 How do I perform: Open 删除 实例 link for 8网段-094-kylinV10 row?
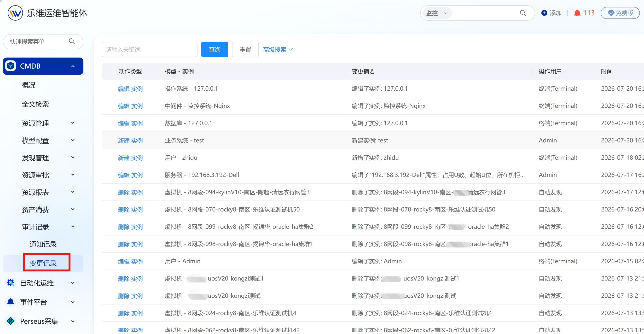pos(130,192)
